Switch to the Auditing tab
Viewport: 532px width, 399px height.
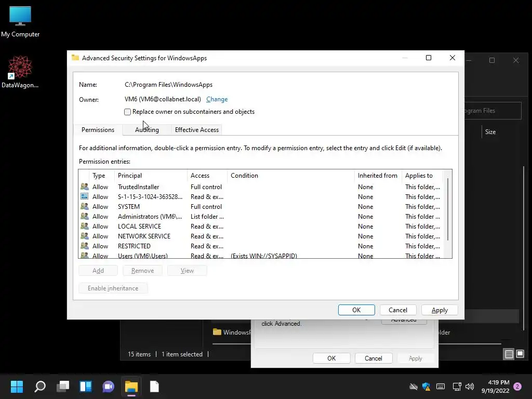tap(147, 129)
